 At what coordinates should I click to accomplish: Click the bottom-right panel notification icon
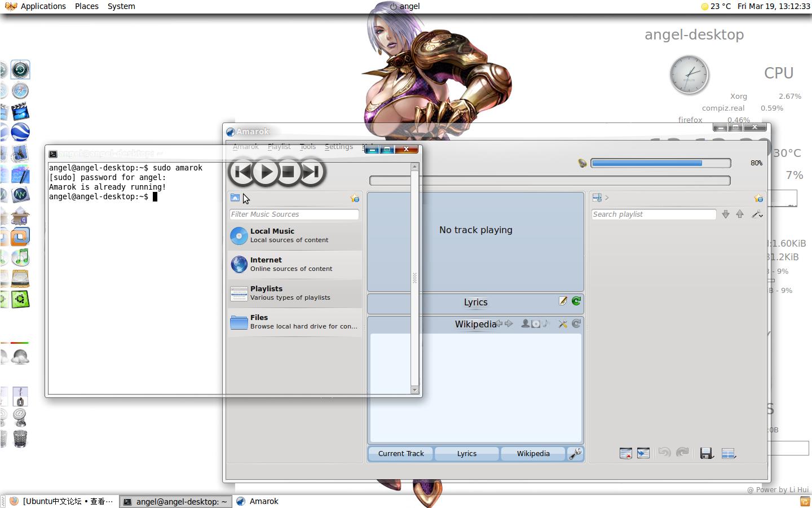(805, 501)
